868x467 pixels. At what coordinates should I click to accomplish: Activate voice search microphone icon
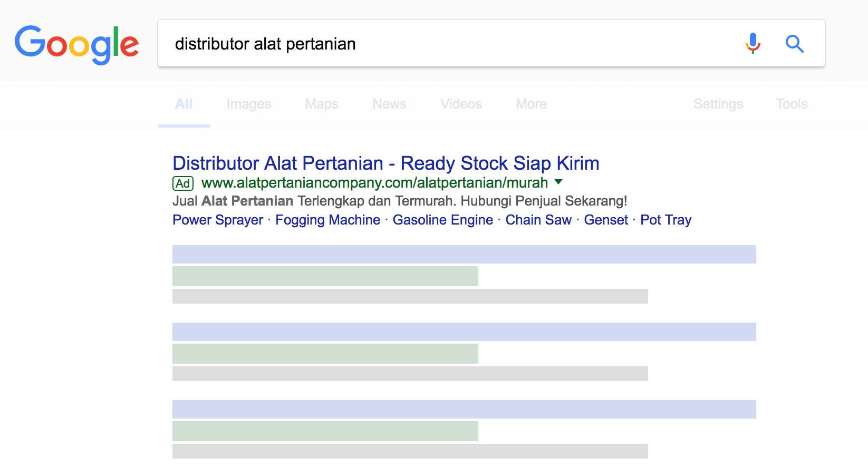pyautogui.click(x=753, y=43)
